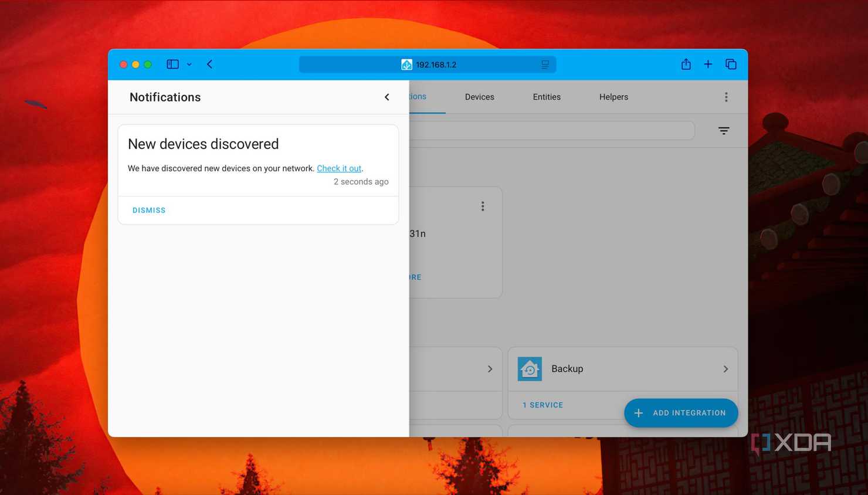
Task: Open the sidebar dropdown arrow in Safari
Action: coord(189,65)
